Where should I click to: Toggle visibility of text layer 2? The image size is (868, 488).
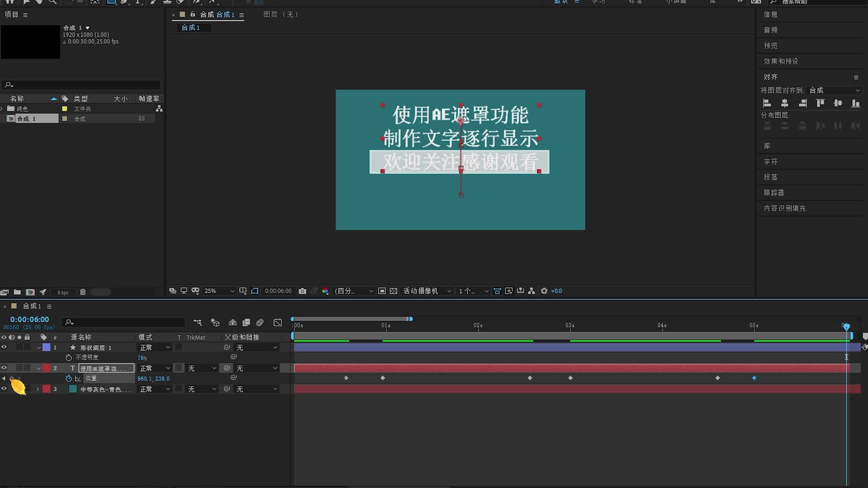coord(4,368)
